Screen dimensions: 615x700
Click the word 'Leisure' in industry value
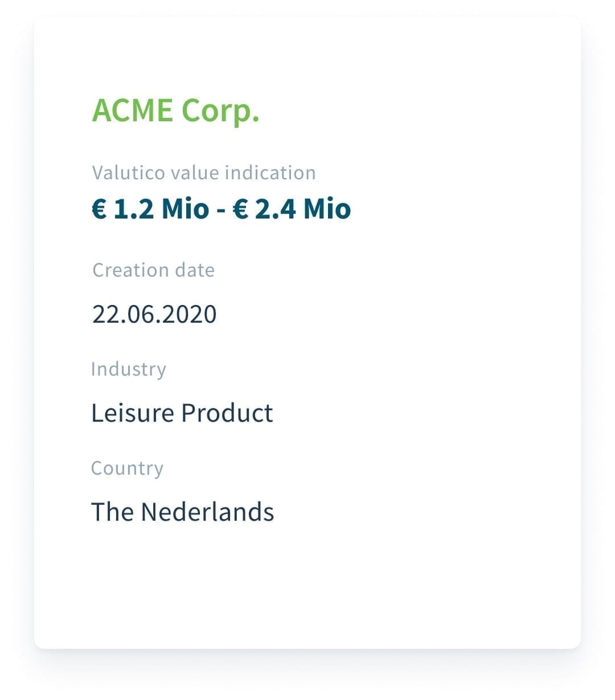(x=132, y=413)
